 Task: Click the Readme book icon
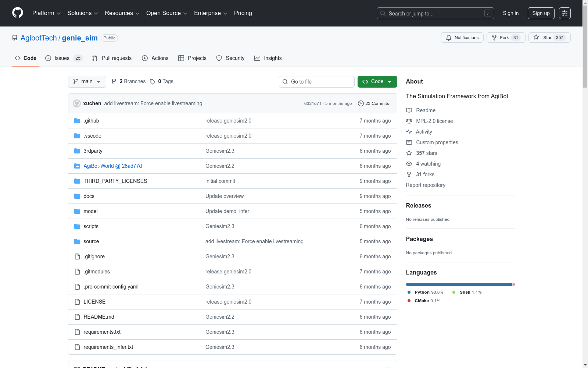[x=409, y=110]
